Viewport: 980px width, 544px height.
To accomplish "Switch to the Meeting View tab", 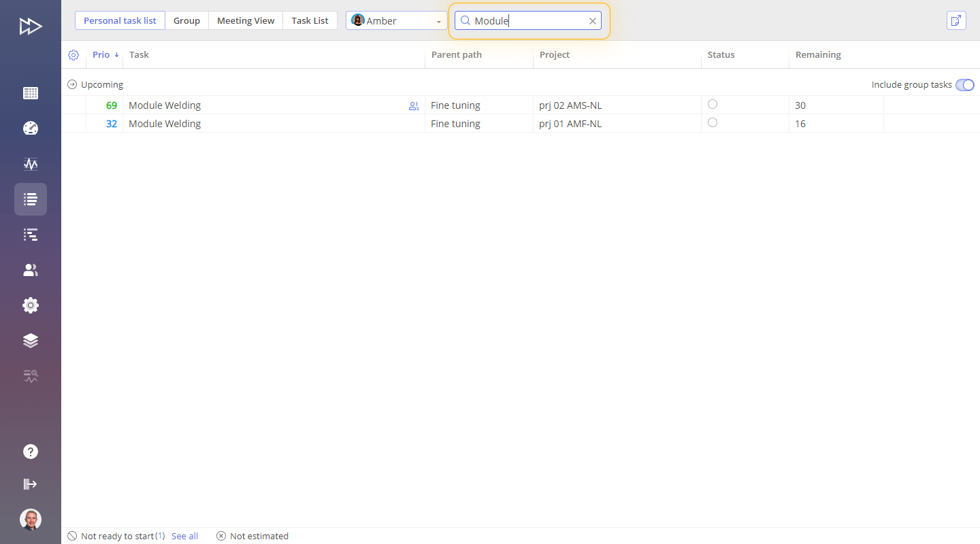I will tap(246, 20).
